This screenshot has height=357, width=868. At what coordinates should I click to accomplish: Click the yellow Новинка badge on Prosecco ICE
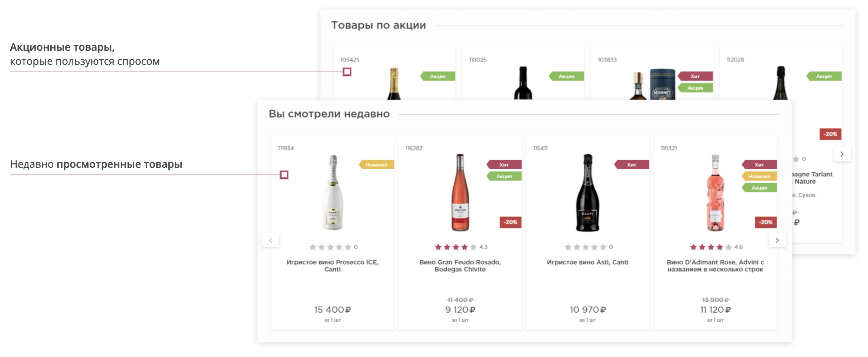click(x=376, y=165)
